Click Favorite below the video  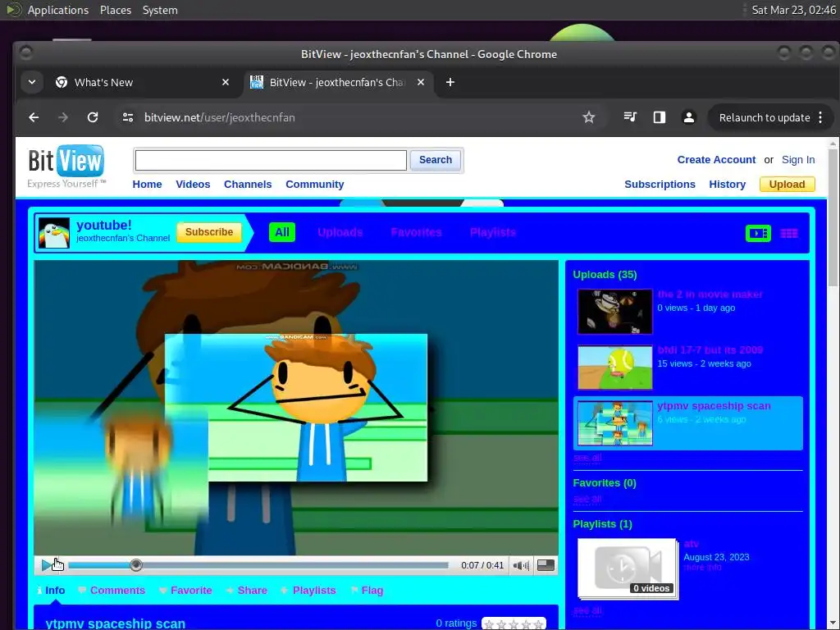click(186, 591)
